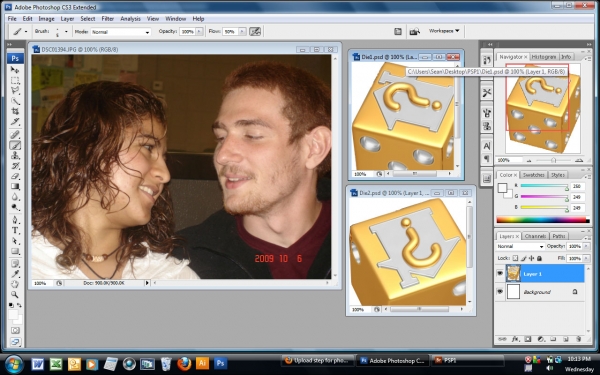
Task: Open the Filter menu
Action: point(108,18)
